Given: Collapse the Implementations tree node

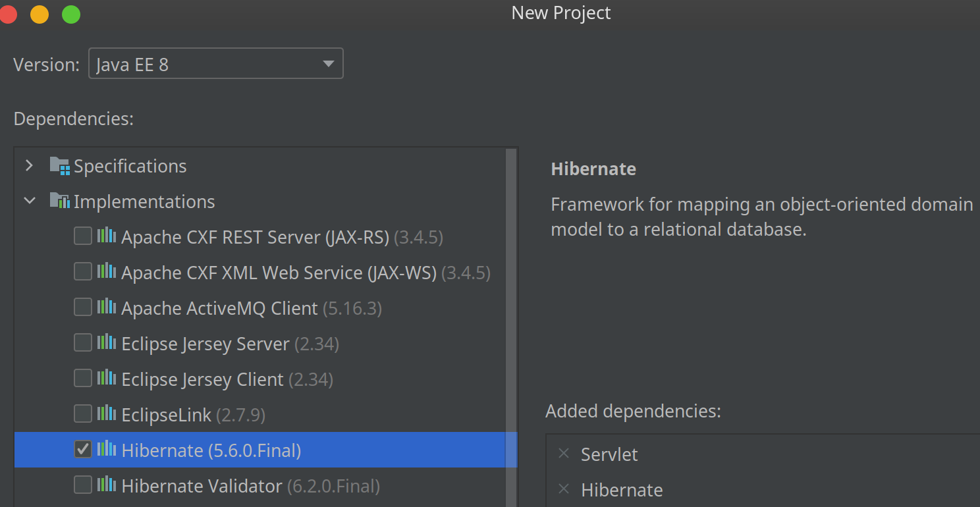Looking at the screenshot, I should click(29, 201).
